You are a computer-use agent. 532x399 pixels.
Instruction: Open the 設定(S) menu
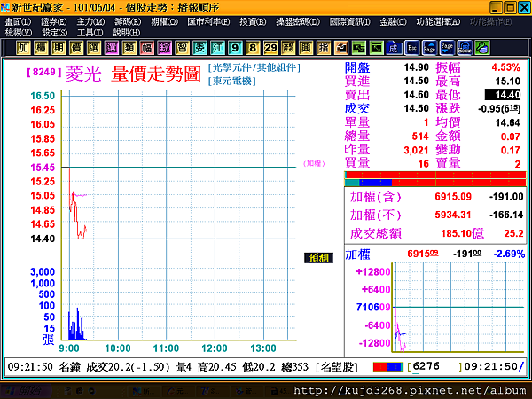(x=54, y=33)
